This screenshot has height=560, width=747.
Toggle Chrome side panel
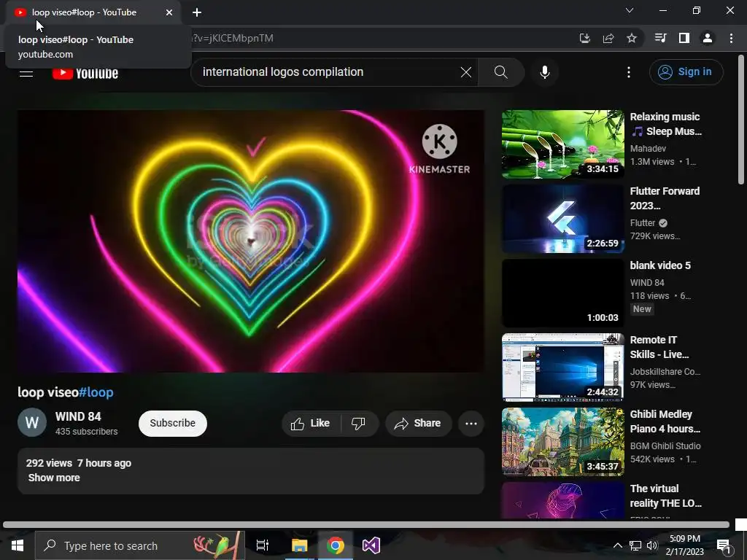684,38
